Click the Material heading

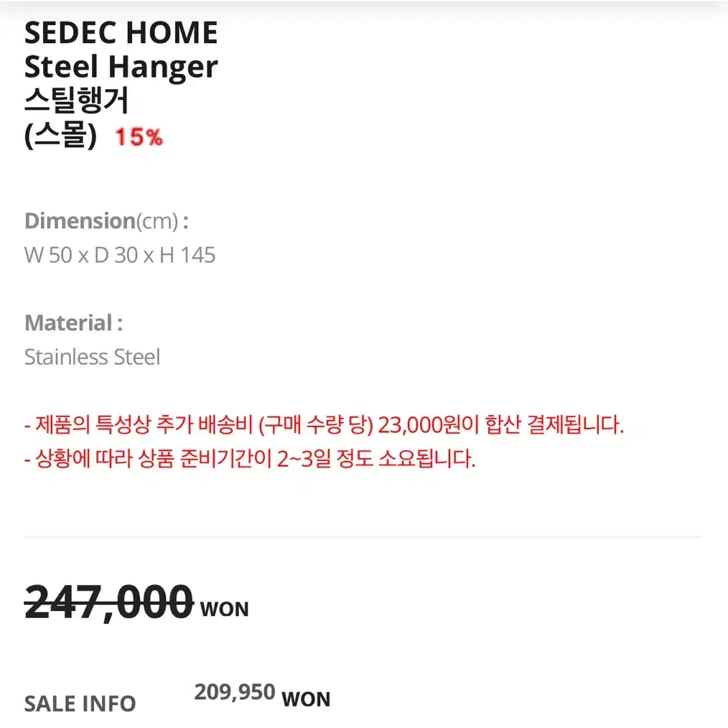[x=73, y=322]
